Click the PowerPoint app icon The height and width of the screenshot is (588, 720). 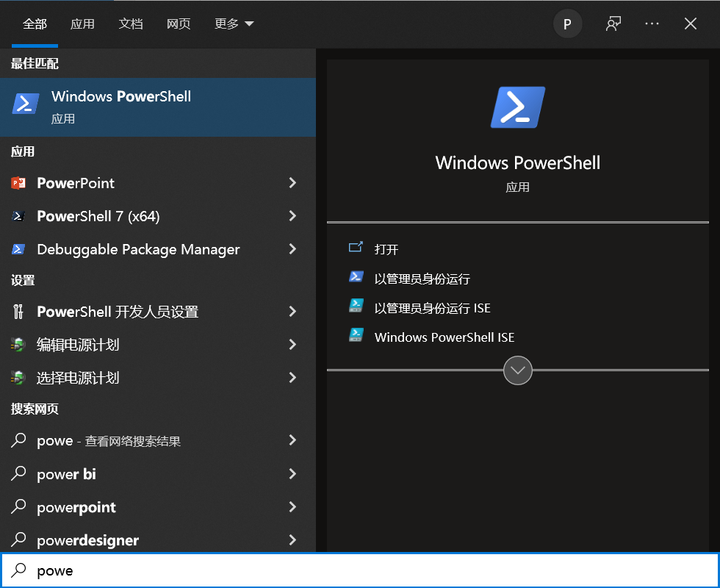18,183
